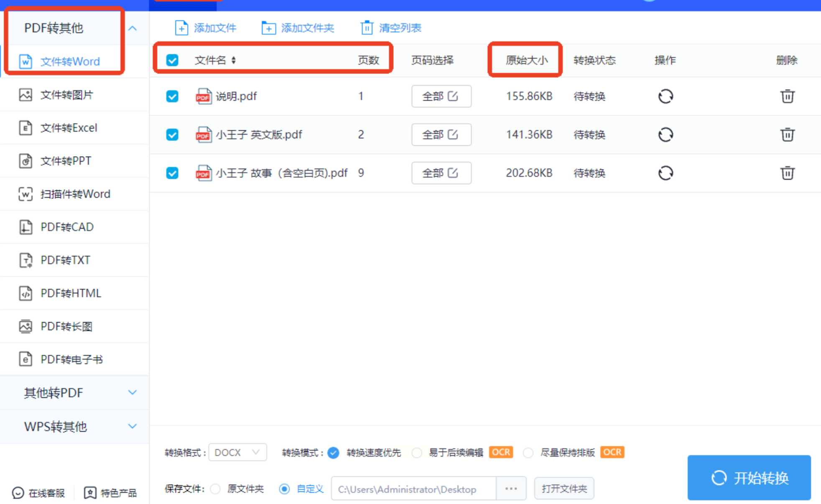821x504 pixels.
Task: Select 原文件夹 save location option
Action: pyautogui.click(x=216, y=489)
